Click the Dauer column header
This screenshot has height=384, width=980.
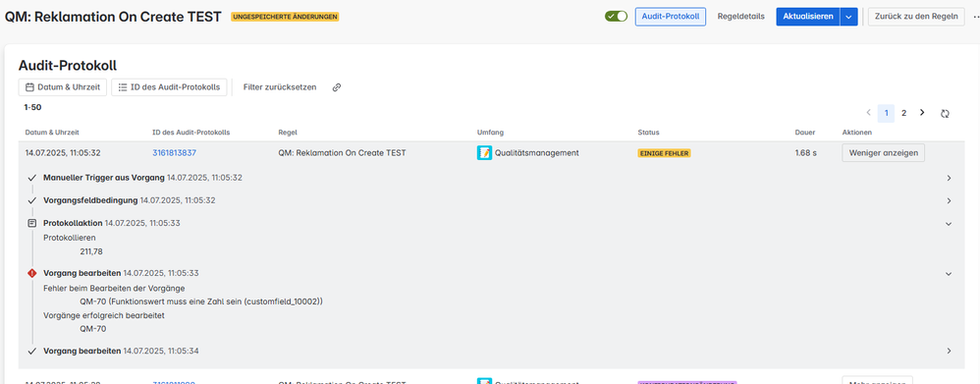click(x=804, y=133)
